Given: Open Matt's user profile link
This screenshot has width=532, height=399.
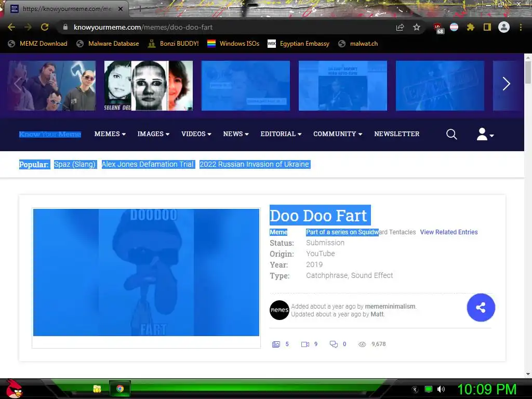Looking at the screenshot, I should click(x=377, y=314).
